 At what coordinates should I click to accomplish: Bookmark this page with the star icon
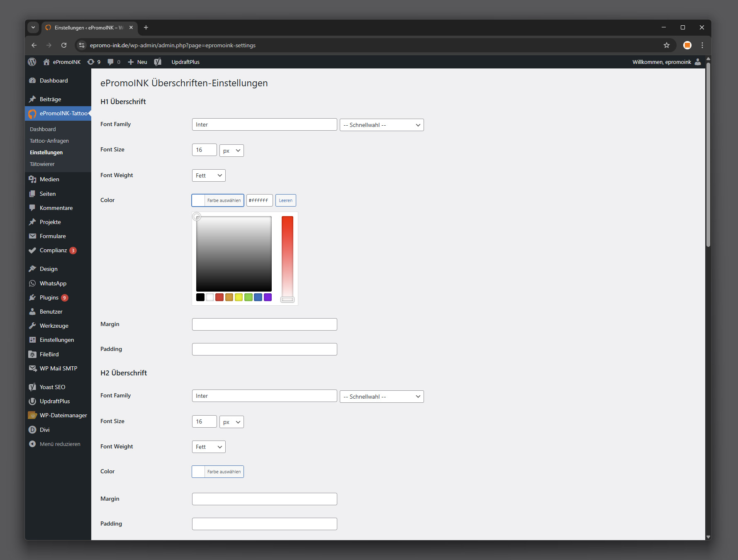pos(666,45)
